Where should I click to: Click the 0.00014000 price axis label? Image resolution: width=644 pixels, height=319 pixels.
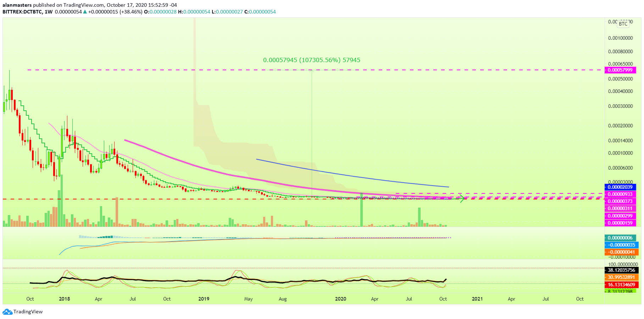coord(620,141)
